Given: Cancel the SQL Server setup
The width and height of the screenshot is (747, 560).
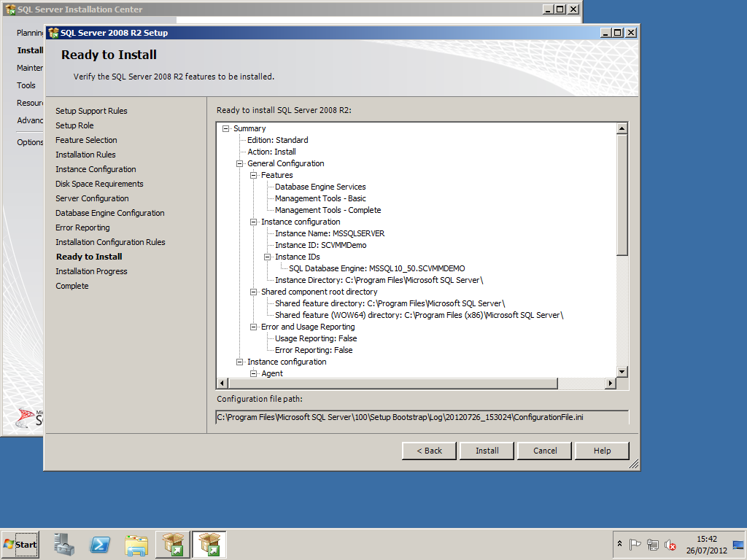Looking at the screenshot, I should [544, 451].
